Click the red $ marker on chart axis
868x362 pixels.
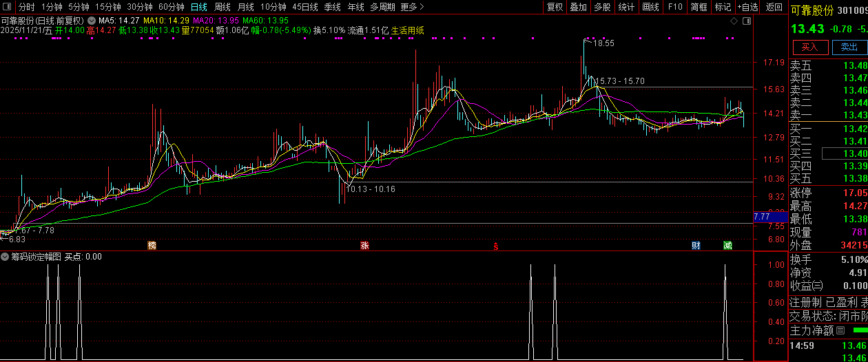pyautogui.click(x=495, y=246)
